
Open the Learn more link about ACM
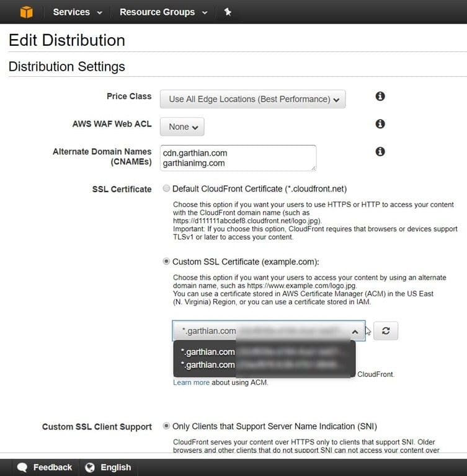tap(191, 382)
